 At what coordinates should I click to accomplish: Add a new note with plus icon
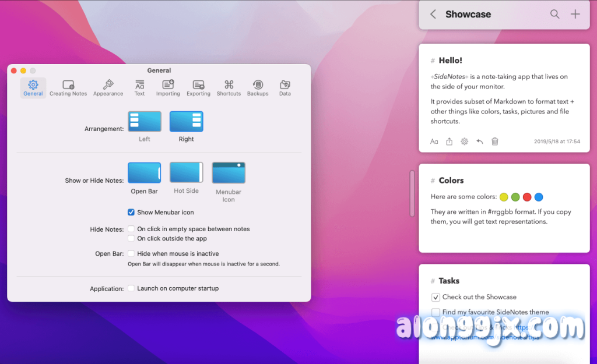pyautogui.click(x=575, y=15)
